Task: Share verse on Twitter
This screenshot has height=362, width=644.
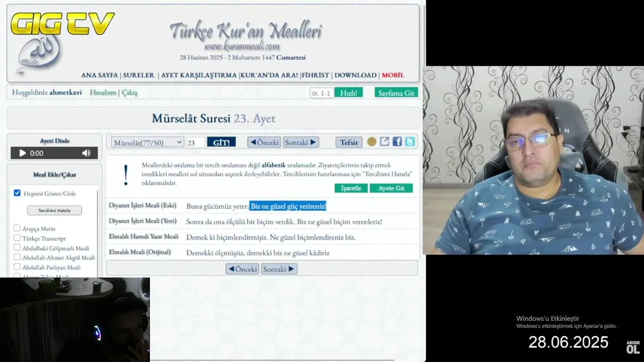Action: pyautogui.click(x=410, y=142)
